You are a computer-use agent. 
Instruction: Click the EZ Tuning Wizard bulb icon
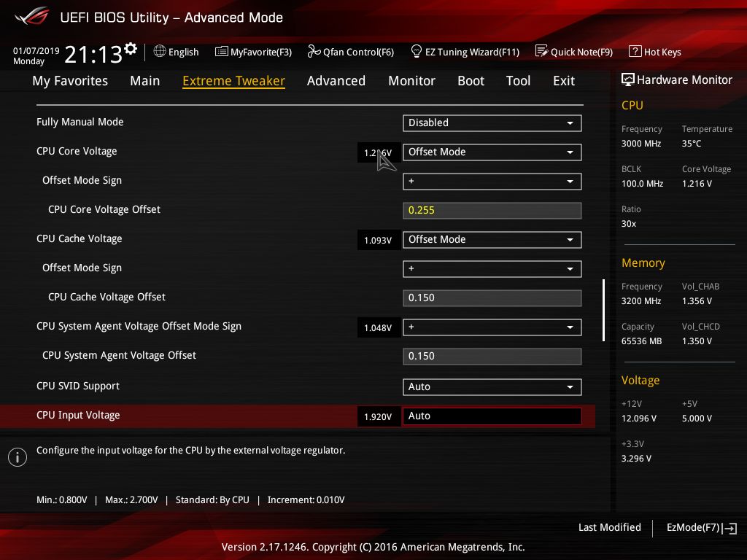[417, 51]
